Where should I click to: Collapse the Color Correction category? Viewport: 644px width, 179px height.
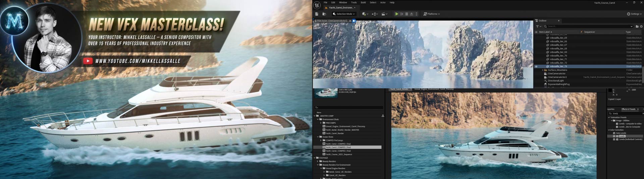point(609,130)
